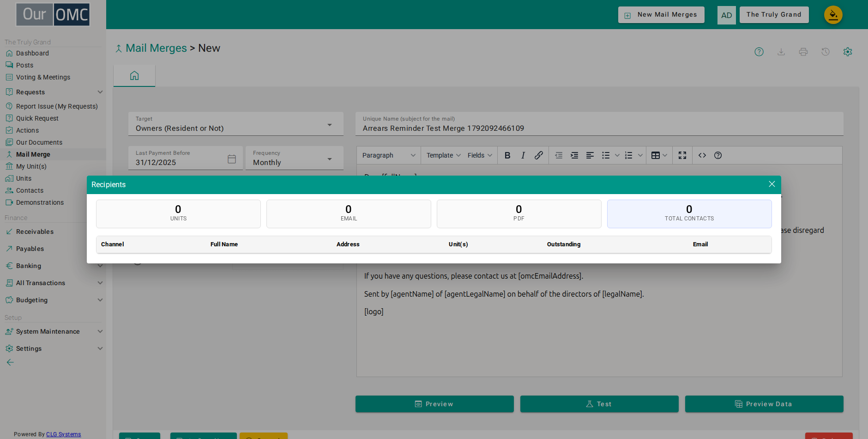
Task: Decrease indent in editor toolbar
Action: click(x=559, y=155)
